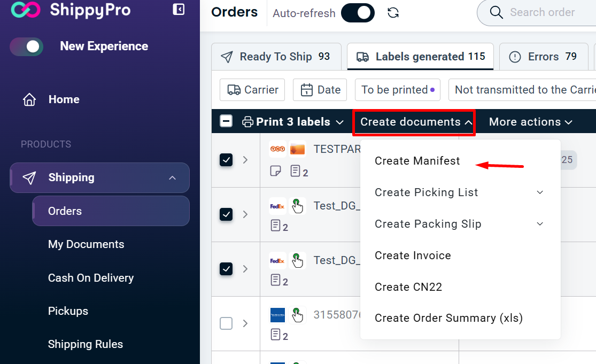This screenshot has width=596, height=364.
Task: Click the Search order input field
Action: 545,12
